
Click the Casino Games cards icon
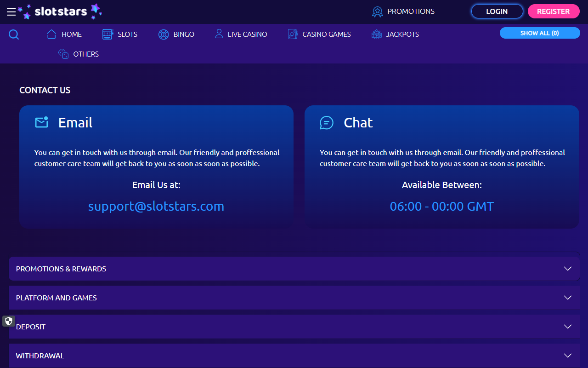coord(293,34)
